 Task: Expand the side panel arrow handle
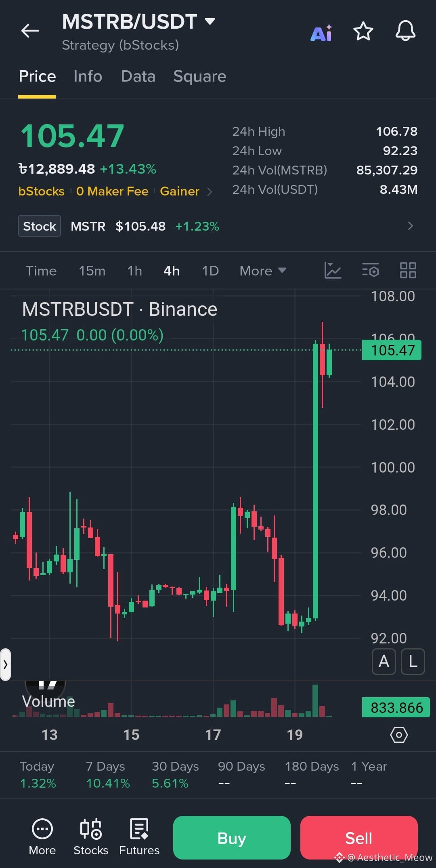[x=5, y=664]
